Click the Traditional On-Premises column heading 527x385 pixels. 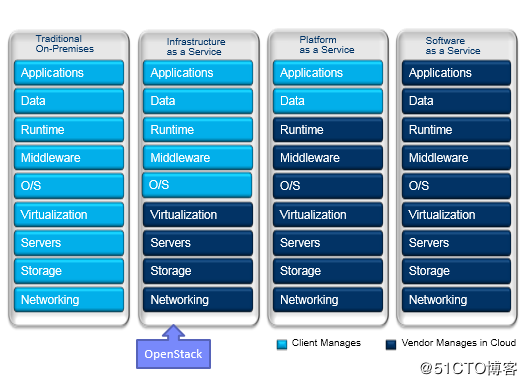[x=65, y=44]
